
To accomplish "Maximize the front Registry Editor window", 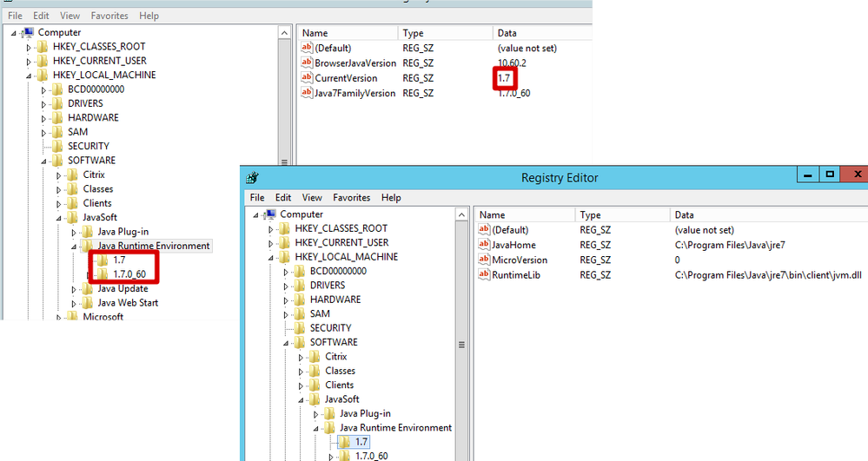I will pos(829,174).
